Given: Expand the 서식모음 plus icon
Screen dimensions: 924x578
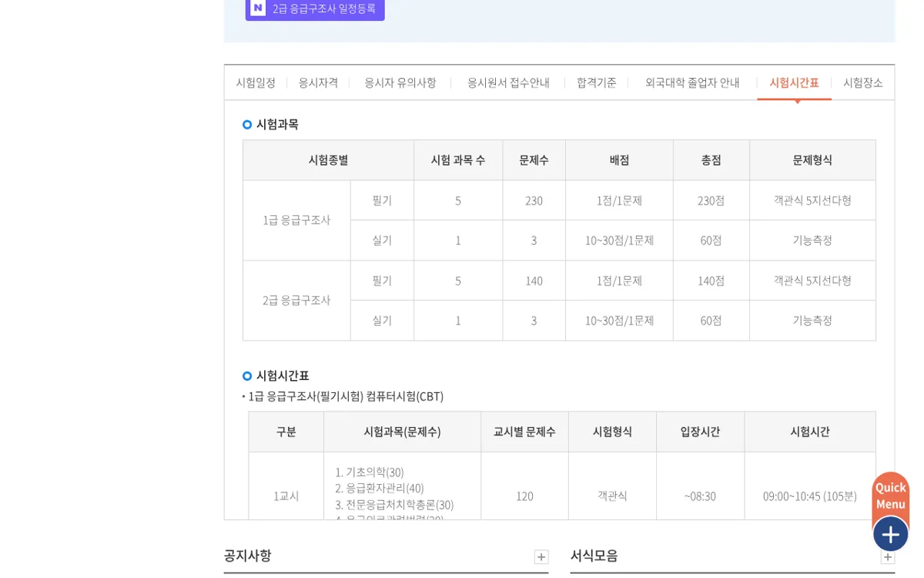Looking at the screenshot, I should click(x=888, y=556).
